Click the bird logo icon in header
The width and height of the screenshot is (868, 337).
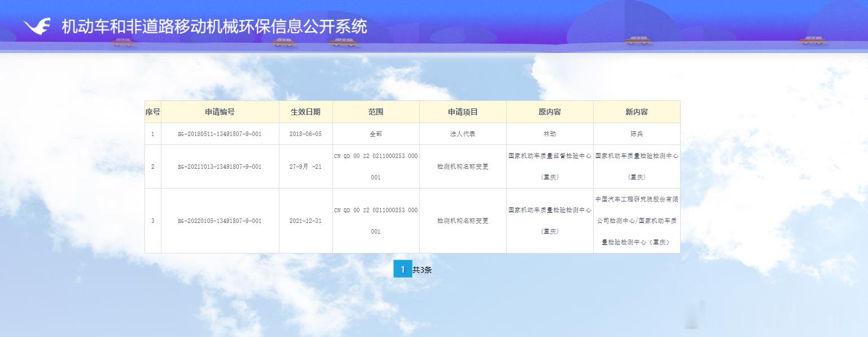coord(37,27)
